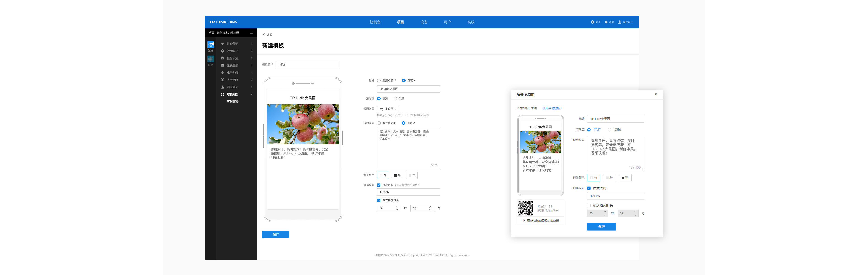Viewport: 868px width, 275px height.
Task: Click the password field in main form
Action: coord(408,192)
